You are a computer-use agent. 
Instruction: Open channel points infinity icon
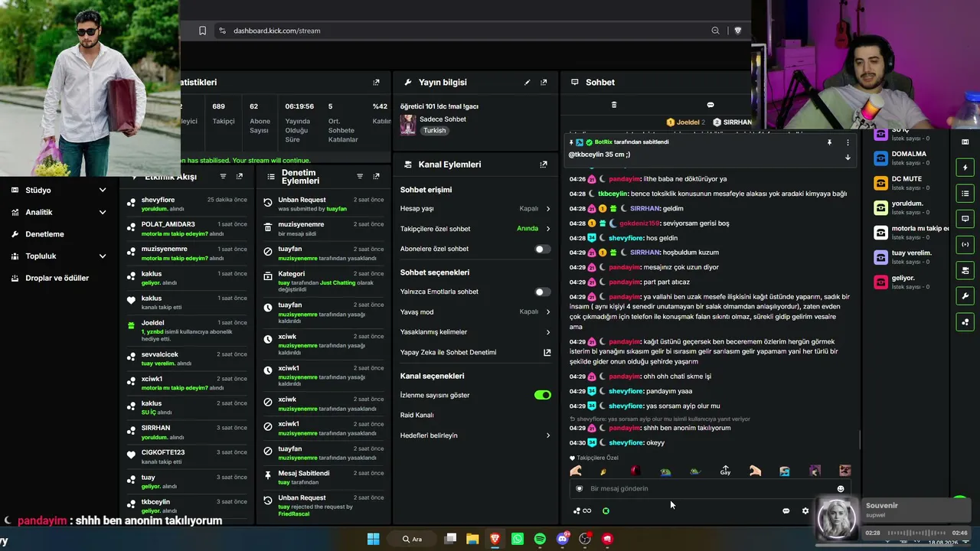coord(583,510)
